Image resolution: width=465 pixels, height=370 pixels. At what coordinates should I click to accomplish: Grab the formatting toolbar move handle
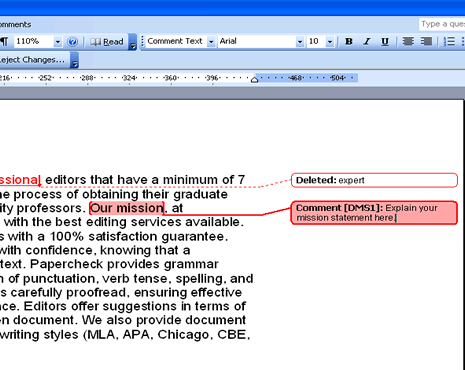(x=142, y=41)
